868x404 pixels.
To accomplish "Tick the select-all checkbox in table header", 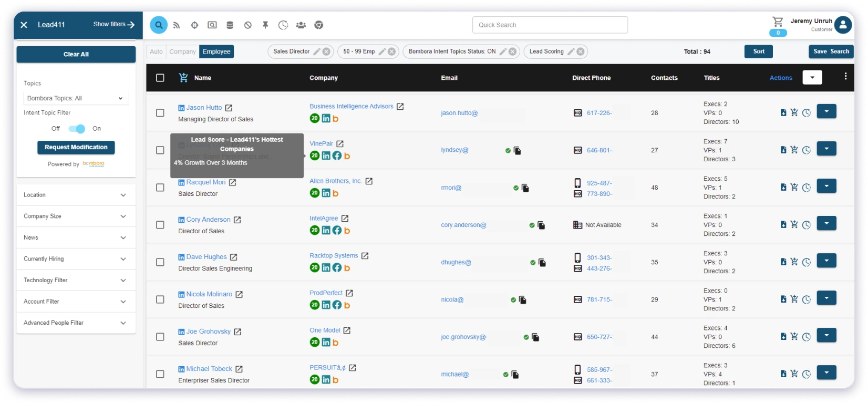I will [x=160, y=78].
